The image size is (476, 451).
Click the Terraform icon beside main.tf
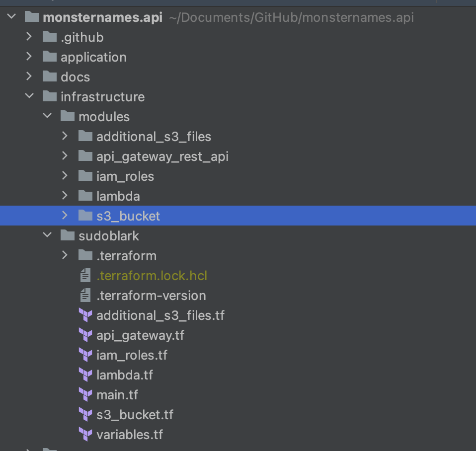click(85, 394)
